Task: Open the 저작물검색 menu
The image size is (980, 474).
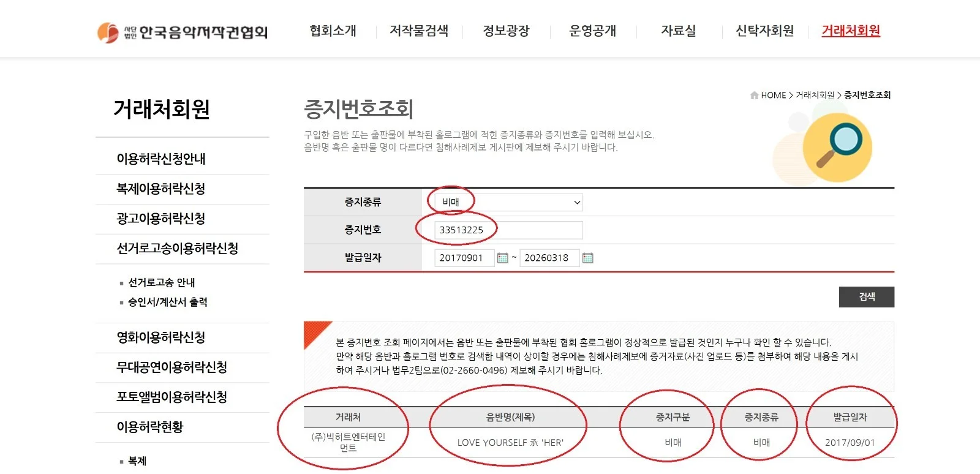Action: (419, 31)
